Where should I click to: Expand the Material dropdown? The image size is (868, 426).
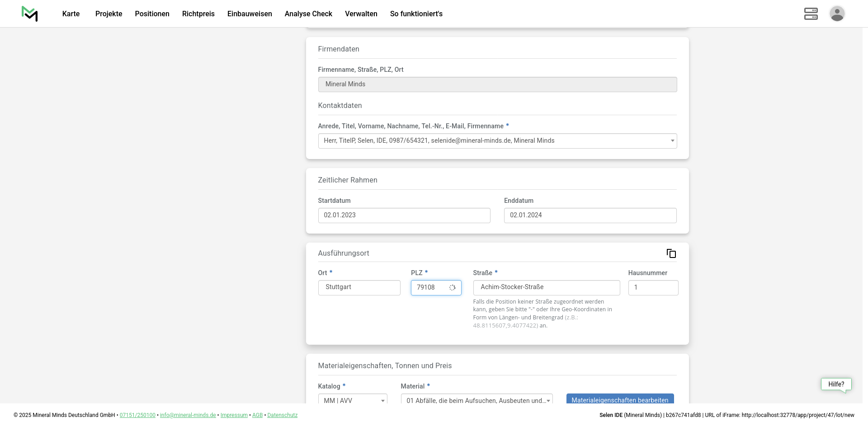tap(476, 399)
